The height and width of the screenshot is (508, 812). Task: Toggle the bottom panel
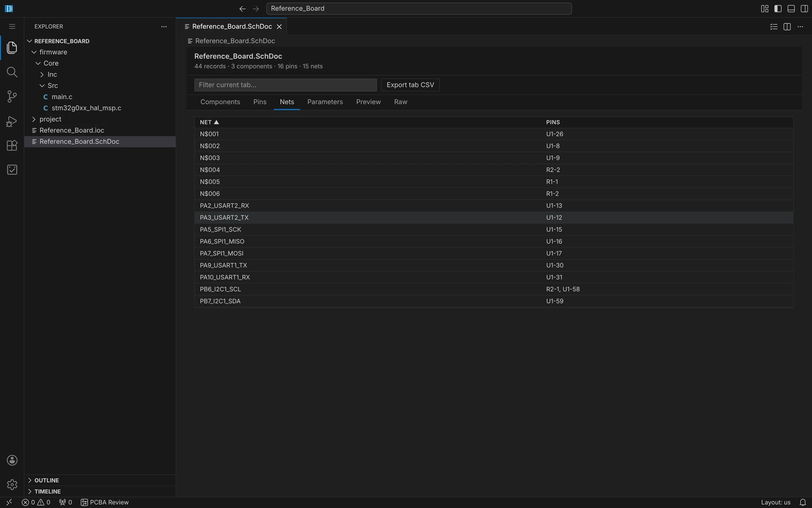(791, 9)
